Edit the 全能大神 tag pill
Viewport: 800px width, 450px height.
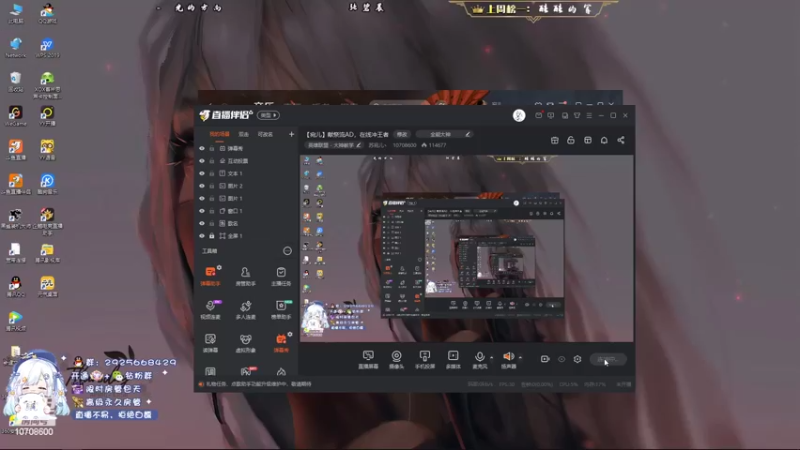tap(444, 135)
